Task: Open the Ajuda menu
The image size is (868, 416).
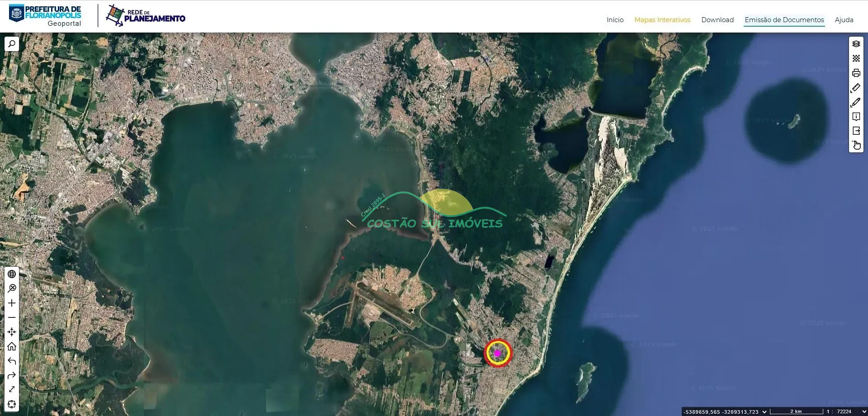Action: (844, 20)
